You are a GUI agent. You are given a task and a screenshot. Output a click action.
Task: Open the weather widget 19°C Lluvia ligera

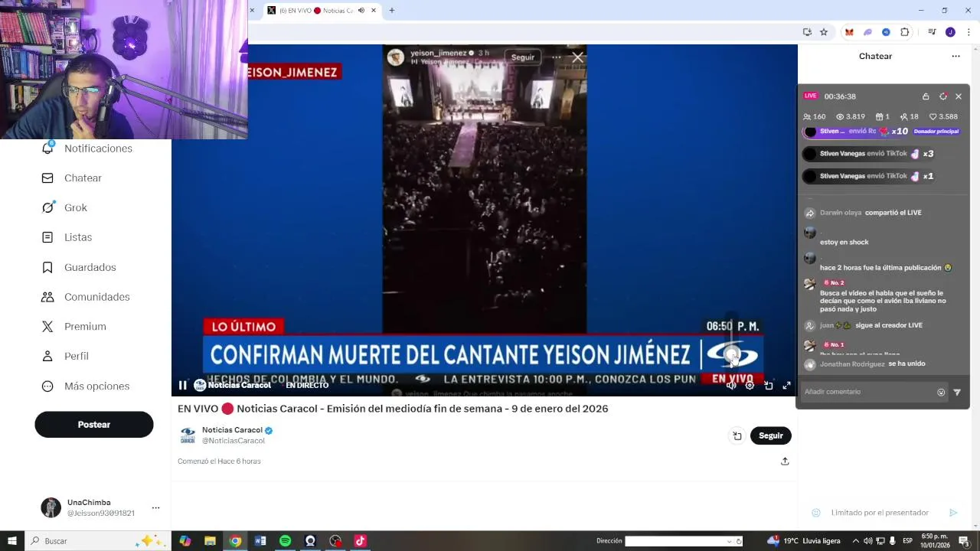coord(804,541)
